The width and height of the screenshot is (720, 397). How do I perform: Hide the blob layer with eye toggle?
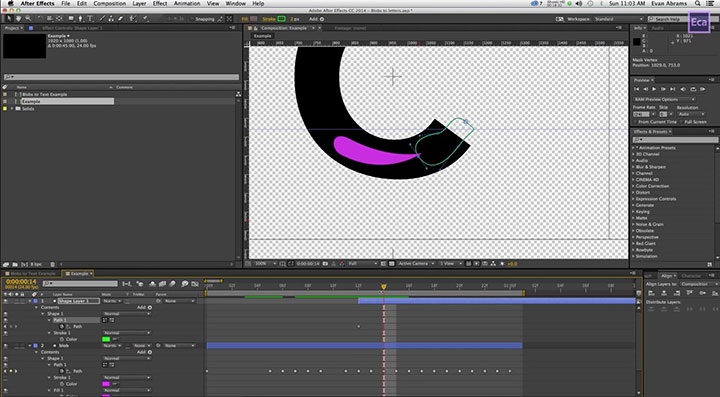click(6, 346)
